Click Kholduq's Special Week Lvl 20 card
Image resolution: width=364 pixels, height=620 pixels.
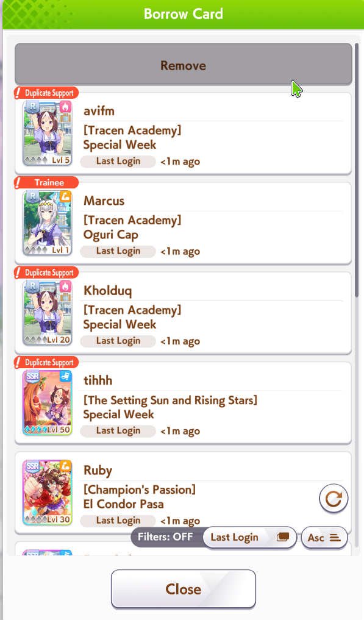[x=48, y=312]
